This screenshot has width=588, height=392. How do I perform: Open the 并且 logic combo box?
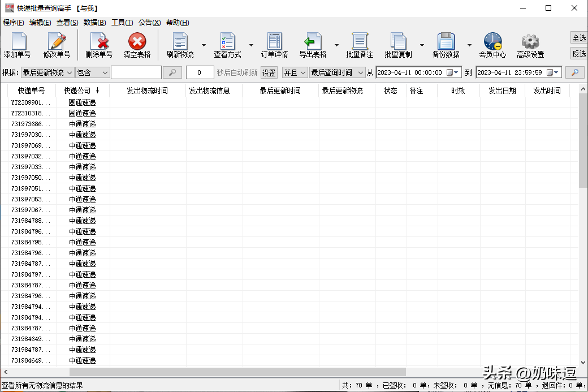pos(295,72)
